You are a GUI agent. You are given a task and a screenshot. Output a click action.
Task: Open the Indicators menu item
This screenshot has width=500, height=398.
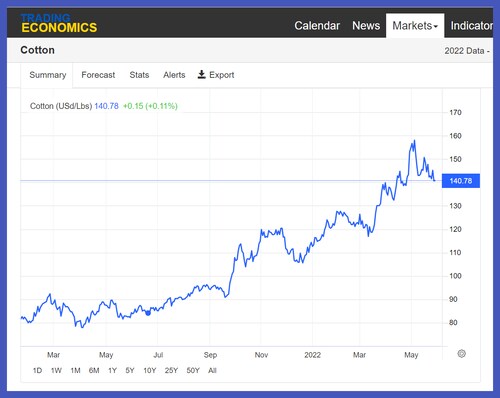pos(472,26)
